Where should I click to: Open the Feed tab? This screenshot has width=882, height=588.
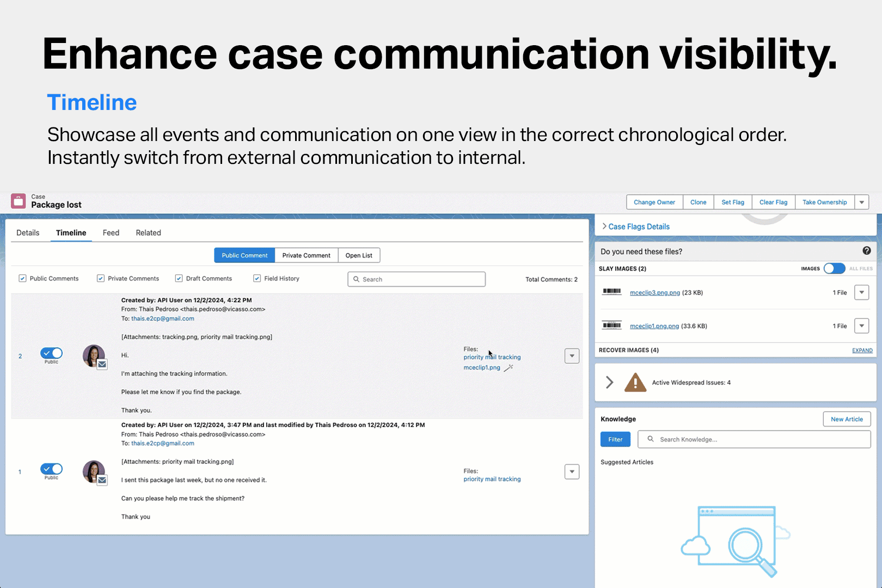(x=111, y=232)
